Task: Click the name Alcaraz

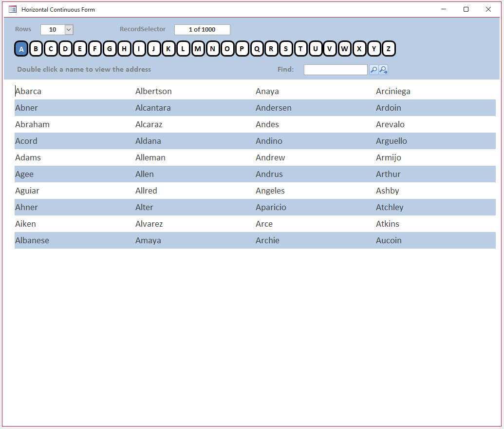Action: [x=149, y=124]
